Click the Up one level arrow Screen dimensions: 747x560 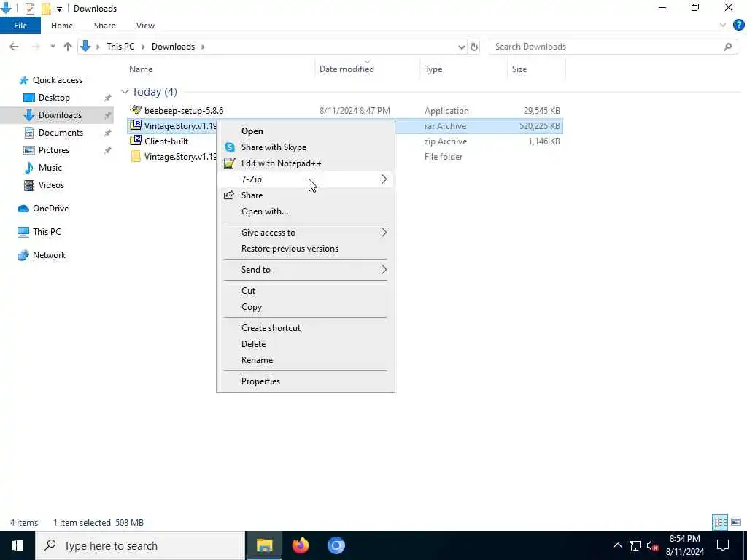(x=68, y=47)
